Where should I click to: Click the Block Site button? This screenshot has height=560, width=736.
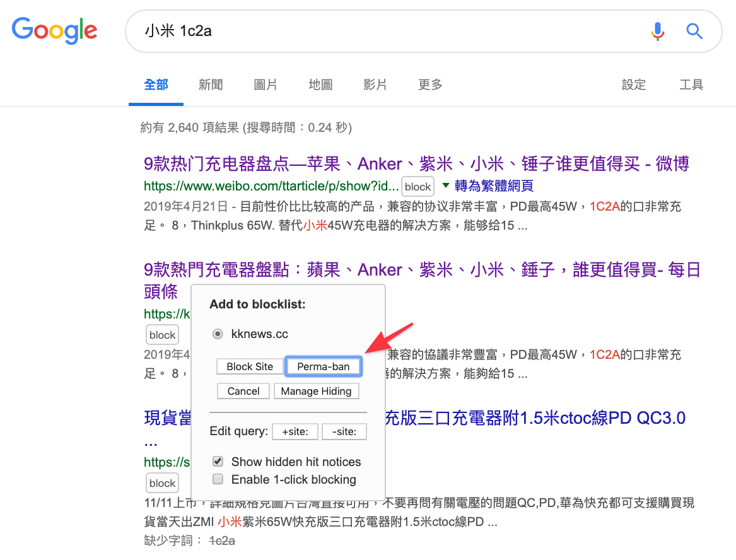250,366
